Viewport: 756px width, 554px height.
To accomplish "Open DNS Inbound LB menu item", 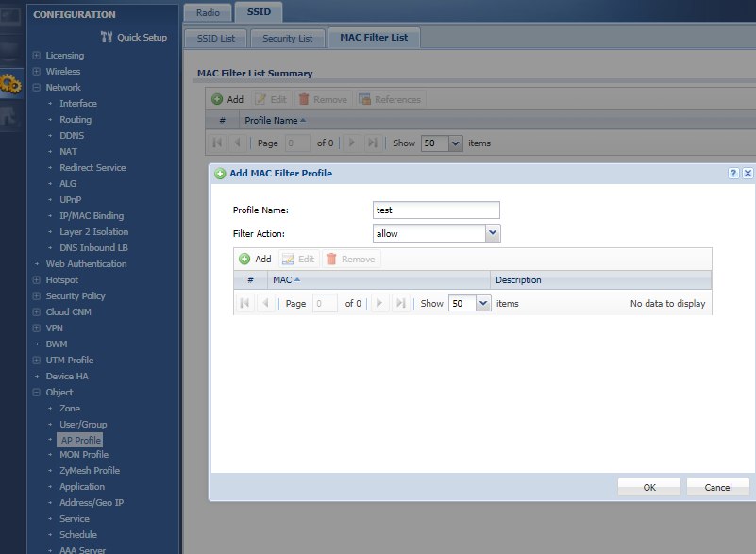I will coord(93,247).
